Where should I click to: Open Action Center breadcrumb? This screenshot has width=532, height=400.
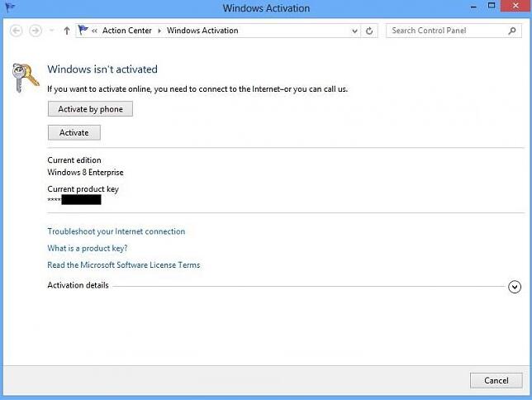(x=127, y=31)
